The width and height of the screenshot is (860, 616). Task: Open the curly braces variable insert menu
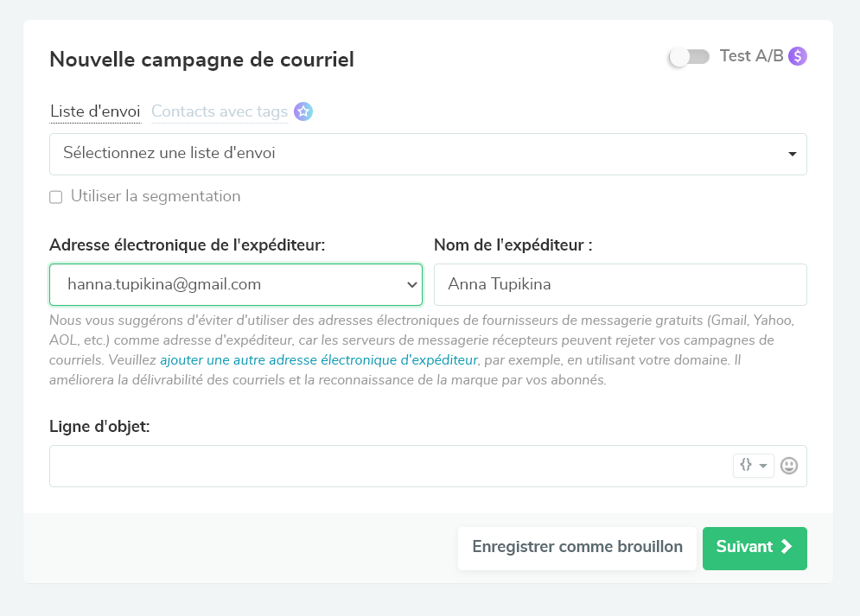[x=753, y=466]
